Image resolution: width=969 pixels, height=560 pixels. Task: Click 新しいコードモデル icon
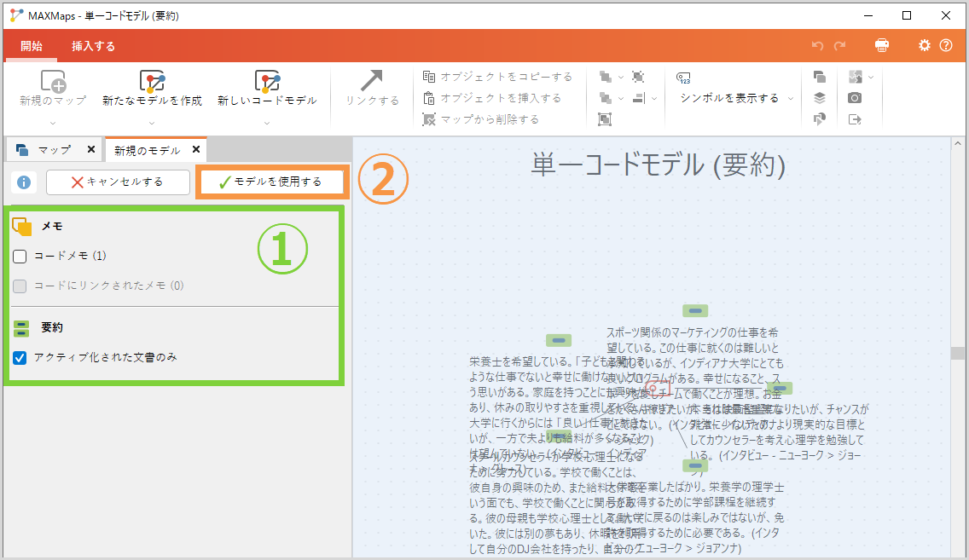[267, 81]
